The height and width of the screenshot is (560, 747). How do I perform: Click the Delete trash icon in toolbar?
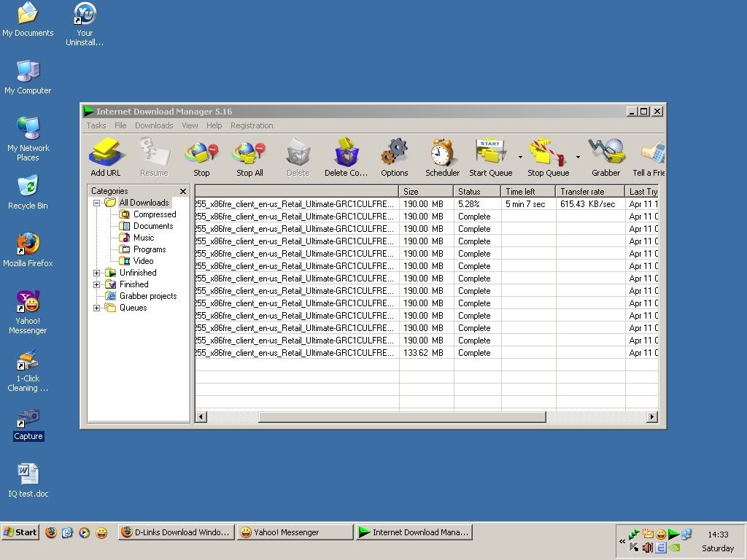[298, 157]
